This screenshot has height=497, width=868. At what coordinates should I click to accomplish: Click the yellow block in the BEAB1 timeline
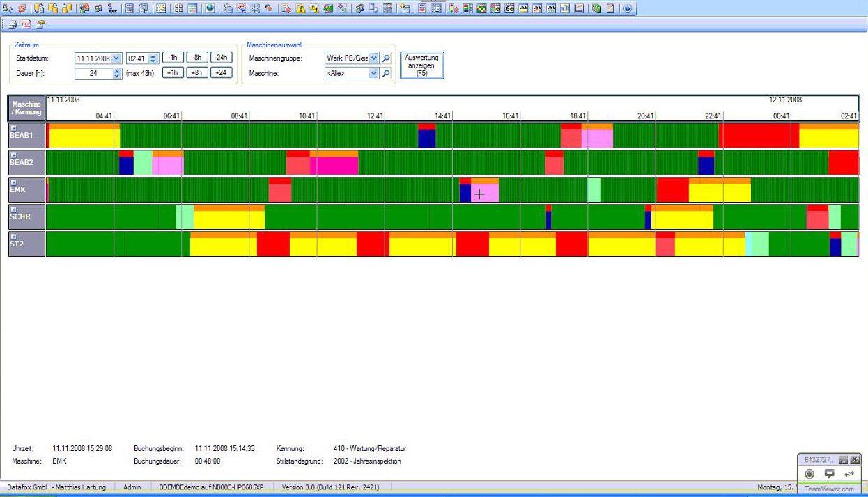(84, 138)
